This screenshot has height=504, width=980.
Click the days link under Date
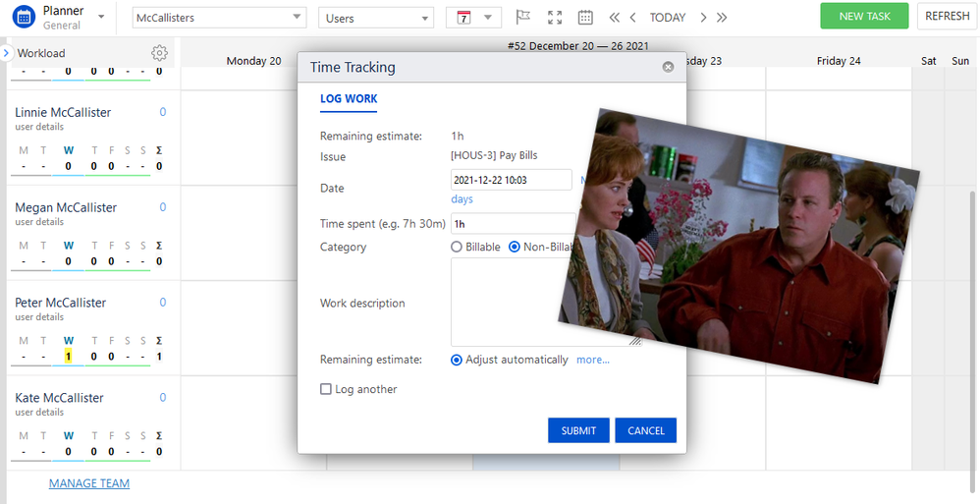pos(462,198)
